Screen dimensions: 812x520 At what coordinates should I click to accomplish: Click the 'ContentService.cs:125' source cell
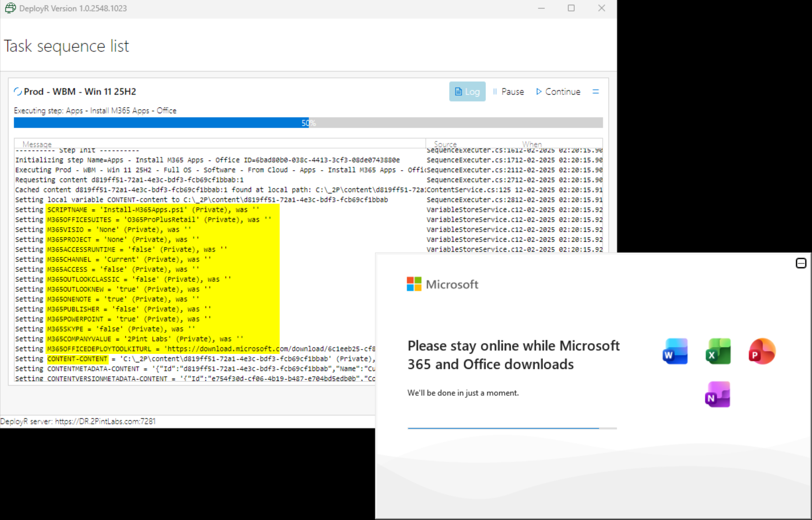469,190
